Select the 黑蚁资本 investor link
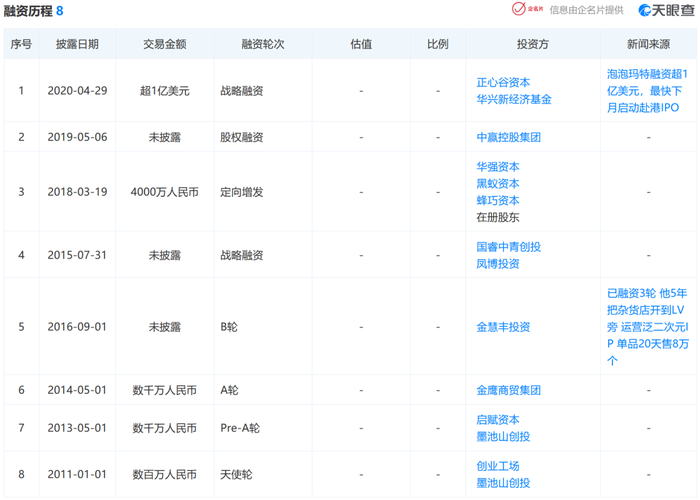Image resolution: width=700 pixels, height=500 pixels. tap(498, 183)
